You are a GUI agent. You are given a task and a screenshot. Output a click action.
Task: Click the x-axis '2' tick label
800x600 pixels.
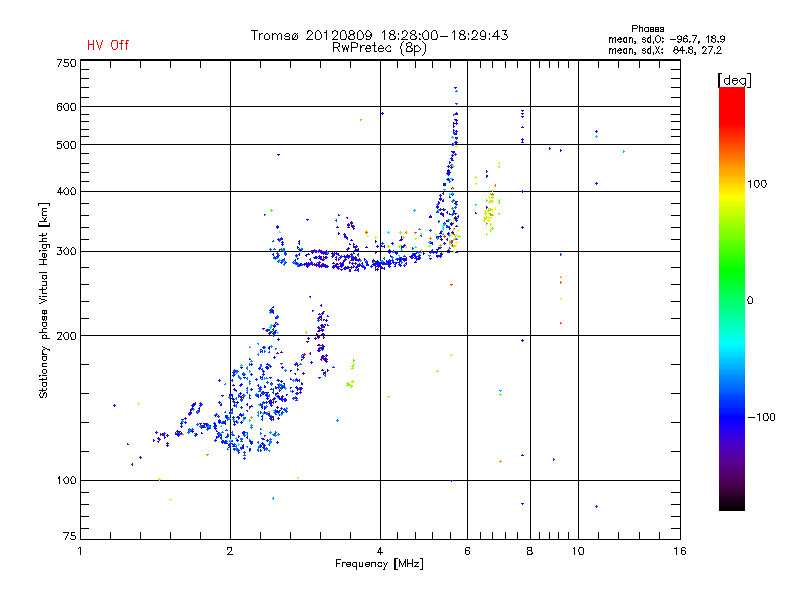click(x=230, y=551)
